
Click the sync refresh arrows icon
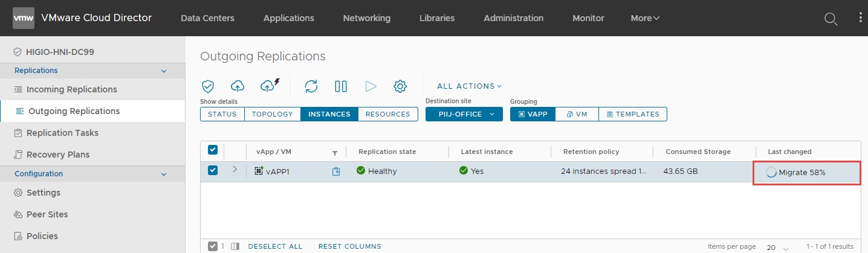click(311, 86)
